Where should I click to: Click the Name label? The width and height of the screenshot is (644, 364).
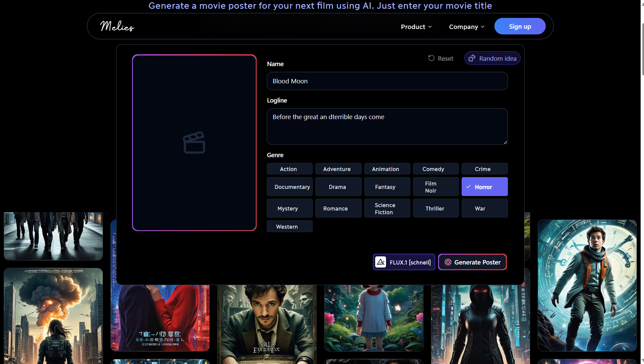pos(275,64)
